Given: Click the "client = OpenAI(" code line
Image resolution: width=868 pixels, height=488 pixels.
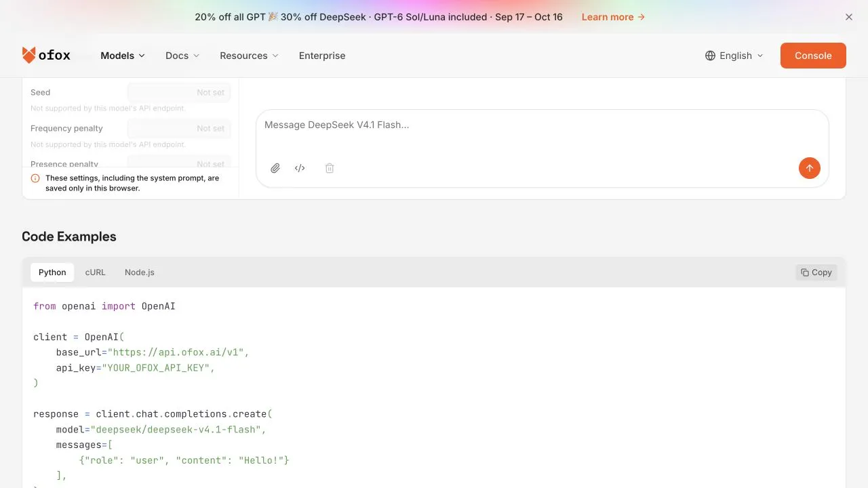Looking at the screenshot, I should coord(79,337).
